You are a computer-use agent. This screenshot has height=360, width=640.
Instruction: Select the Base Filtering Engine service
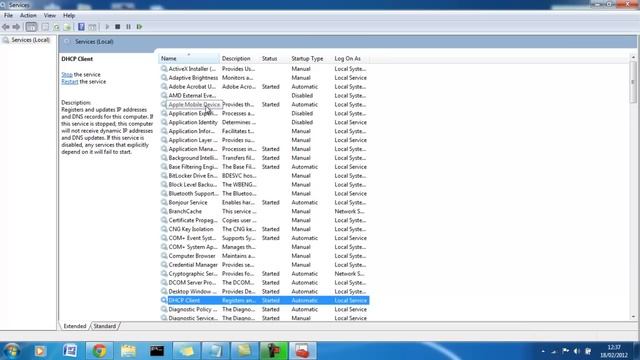pos(264,167)
